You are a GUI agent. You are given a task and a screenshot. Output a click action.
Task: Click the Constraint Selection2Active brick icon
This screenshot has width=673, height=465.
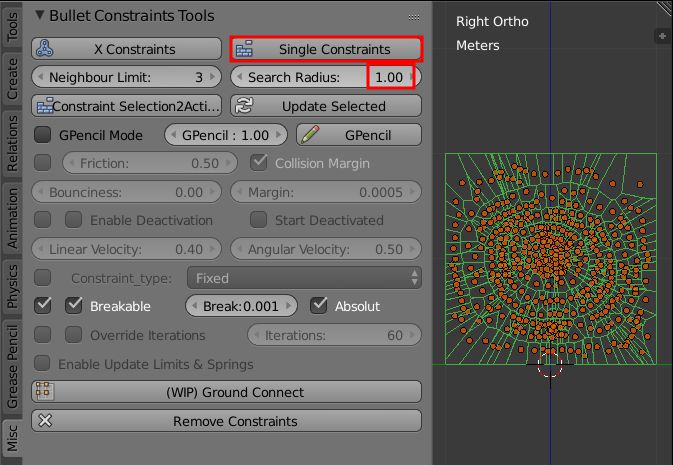click(45, 106)
